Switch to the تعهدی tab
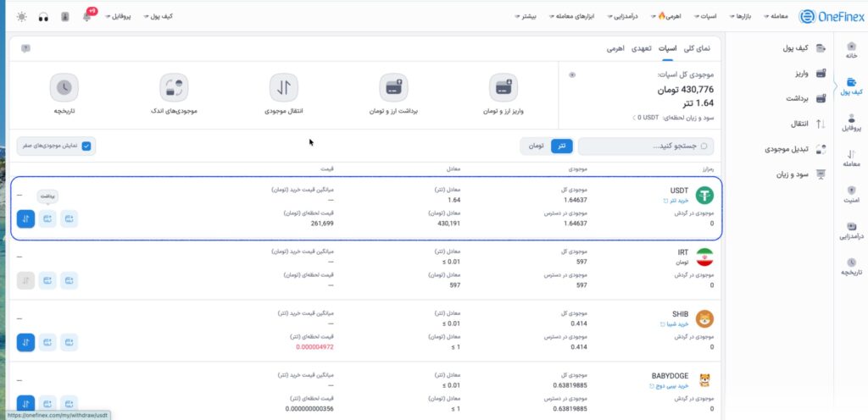 coord(642,48)
